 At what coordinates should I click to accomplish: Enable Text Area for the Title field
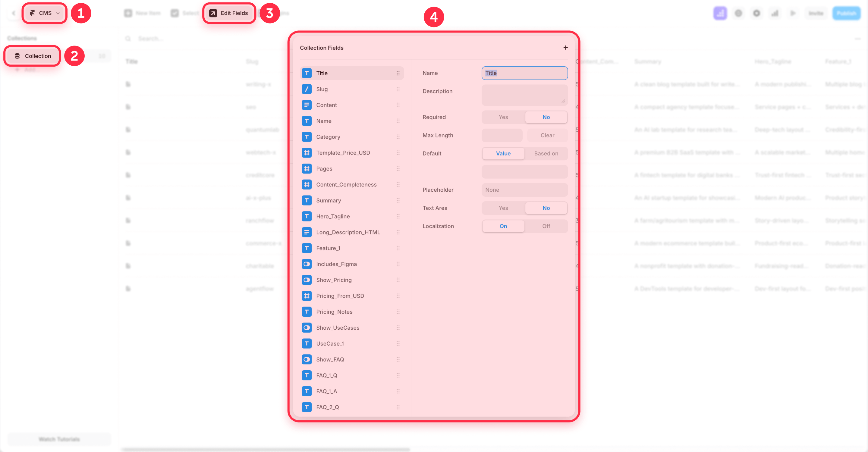click(503, 208)
